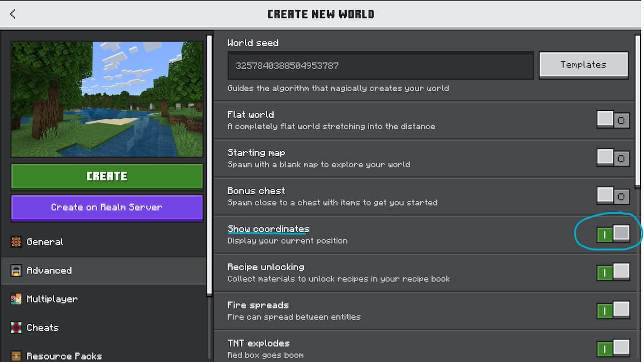Click the Cheats section icon
The height and width of the screenshot is (362, 644).
[17, 328]
